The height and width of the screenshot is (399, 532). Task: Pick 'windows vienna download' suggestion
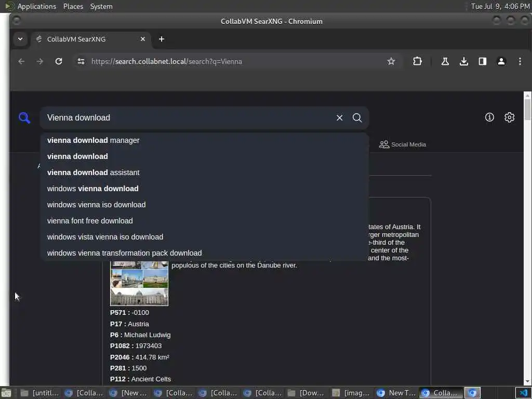pyautogui.click(x=204, y=189)
